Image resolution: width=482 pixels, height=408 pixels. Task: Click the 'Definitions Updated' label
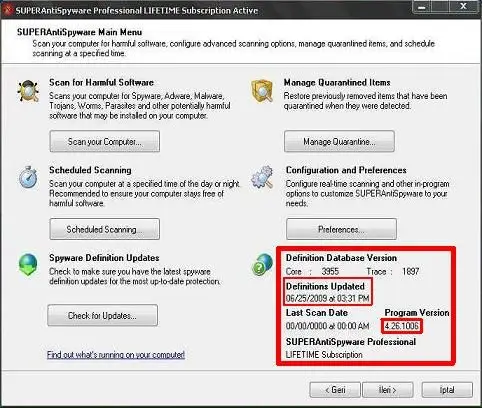point(325,286)
